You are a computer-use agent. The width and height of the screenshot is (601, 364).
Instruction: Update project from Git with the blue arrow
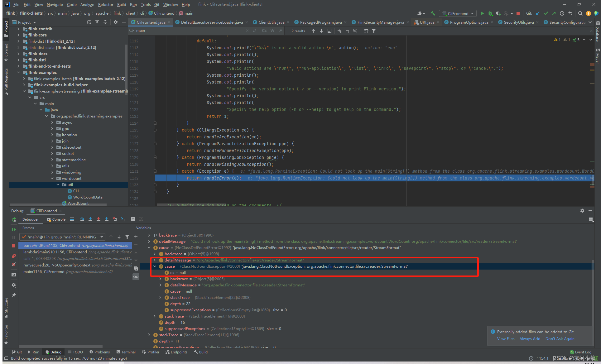click(538, 13)
